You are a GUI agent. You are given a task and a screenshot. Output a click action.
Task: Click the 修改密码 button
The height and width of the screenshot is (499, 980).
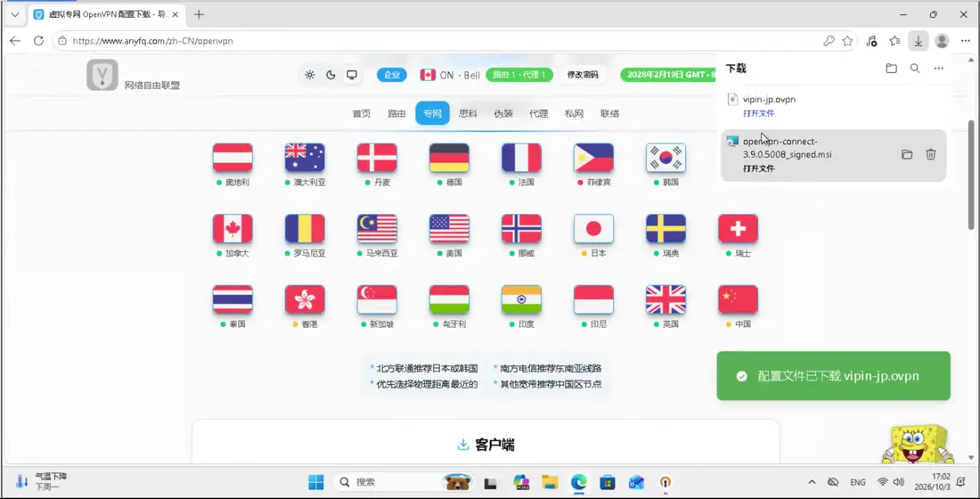[x=583, y=75]
